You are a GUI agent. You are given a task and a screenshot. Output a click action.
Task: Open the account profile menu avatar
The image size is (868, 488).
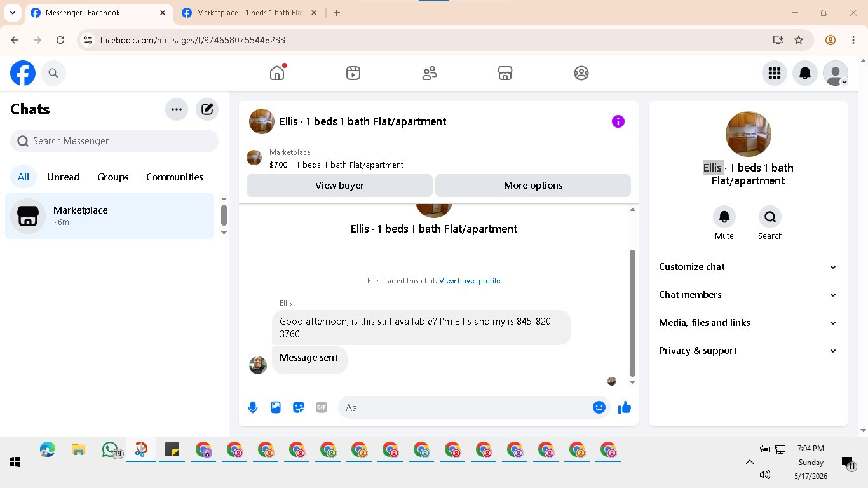(x=836, y=73)
